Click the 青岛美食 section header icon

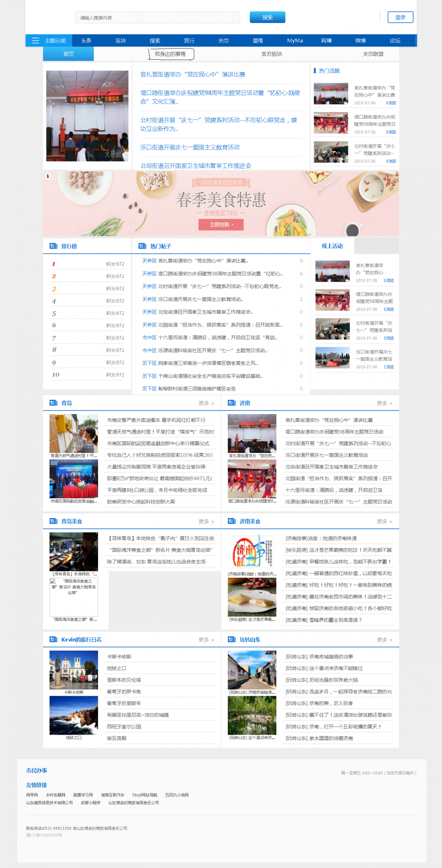[53, 521]
